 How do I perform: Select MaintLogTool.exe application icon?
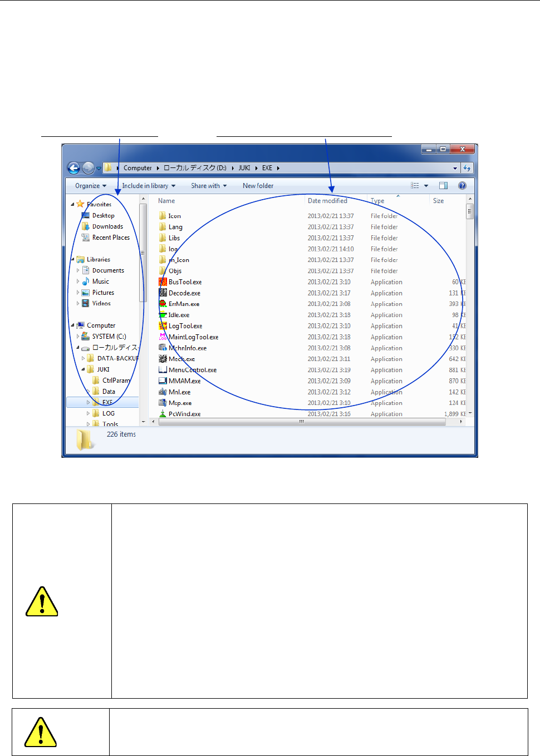tap(163, 337)
